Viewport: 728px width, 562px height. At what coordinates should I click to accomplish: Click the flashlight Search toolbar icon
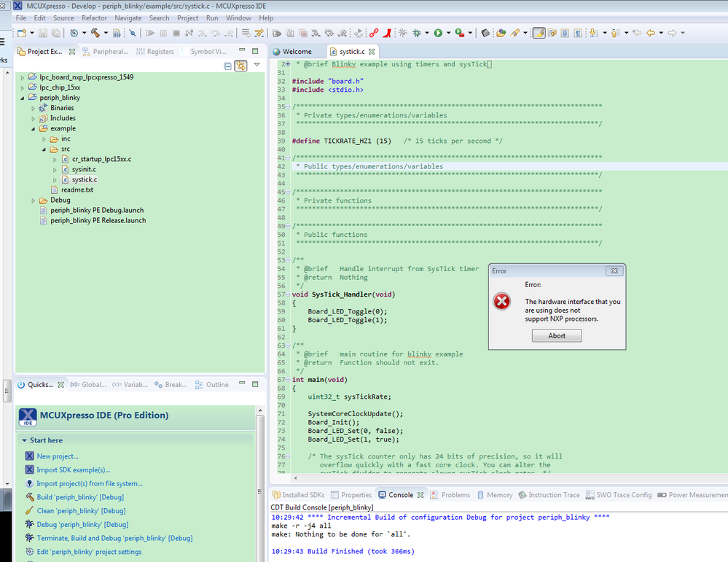tap(514, 33)
